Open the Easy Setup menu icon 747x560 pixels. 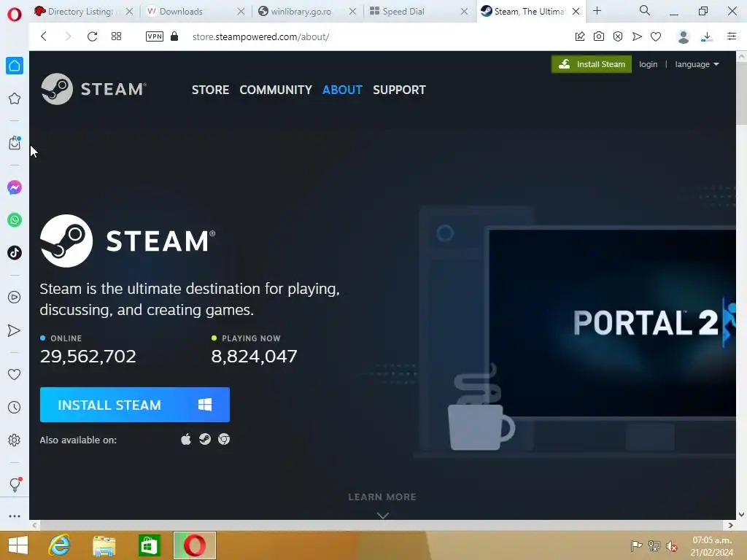pos(732,36)
